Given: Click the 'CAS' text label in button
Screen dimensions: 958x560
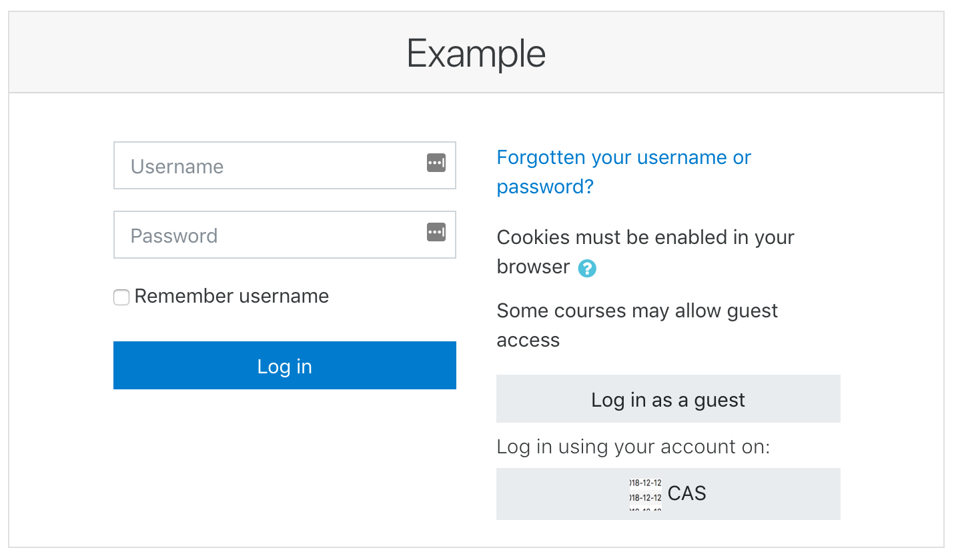Looking at the screenshot, I should point(687,493).
